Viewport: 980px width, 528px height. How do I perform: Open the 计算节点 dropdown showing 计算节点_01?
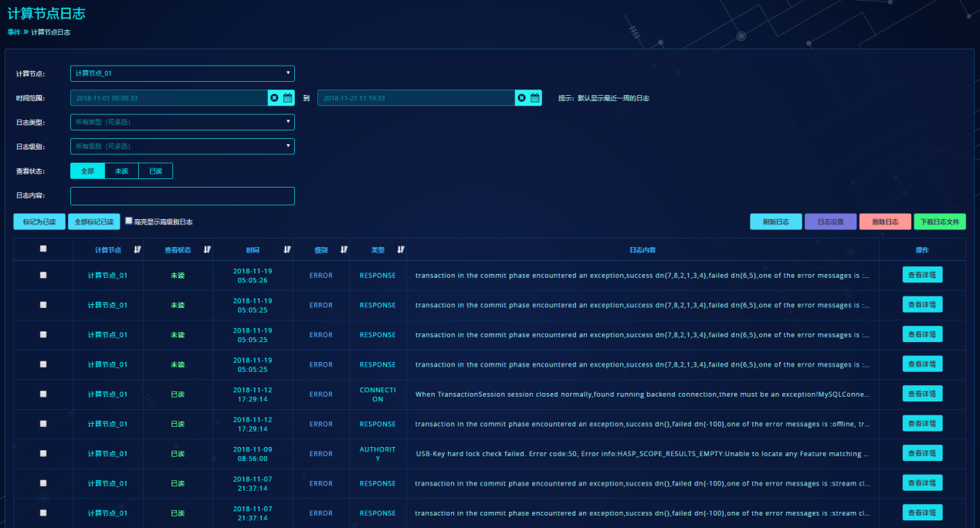182,73
